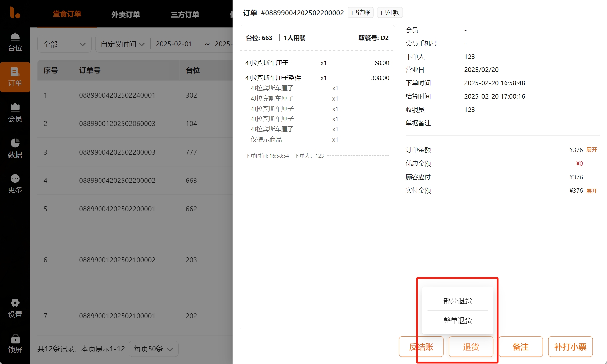Click the 已结账 status tag
Viewport: 607px width, 364px height.
pyautogui.click(x=361, y=13)
